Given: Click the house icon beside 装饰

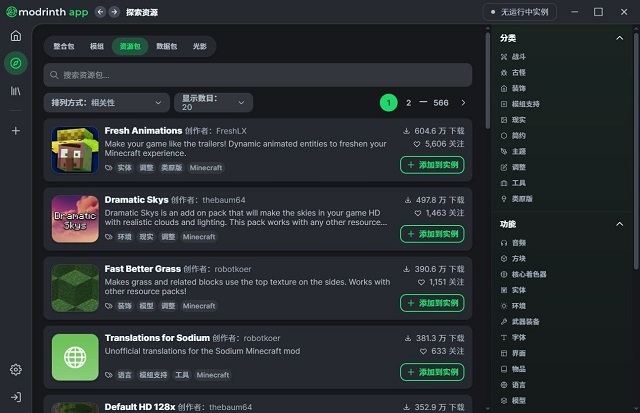Looking at the screenshot, I should point(504,89).
